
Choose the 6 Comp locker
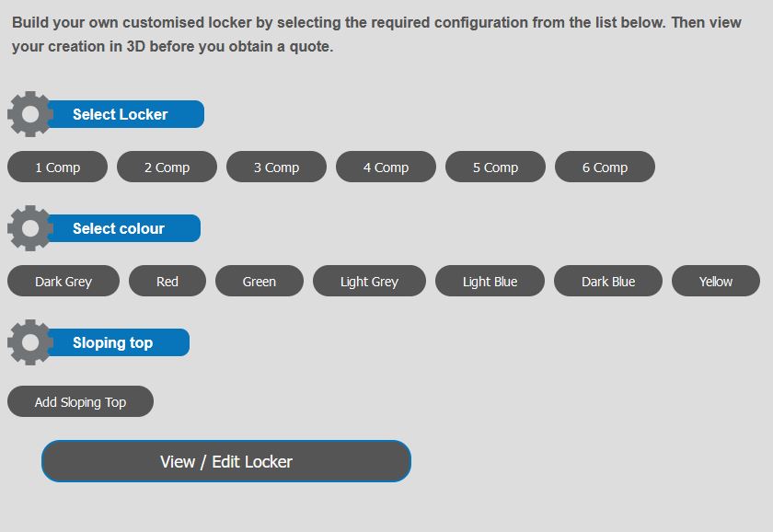tap(605, 168)
